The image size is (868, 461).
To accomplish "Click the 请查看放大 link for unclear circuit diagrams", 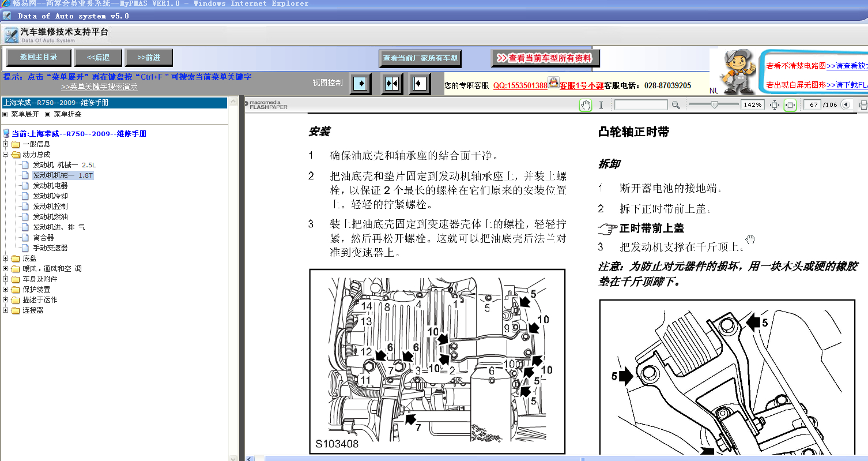I will pyautogui.click(x=847, y=66).
